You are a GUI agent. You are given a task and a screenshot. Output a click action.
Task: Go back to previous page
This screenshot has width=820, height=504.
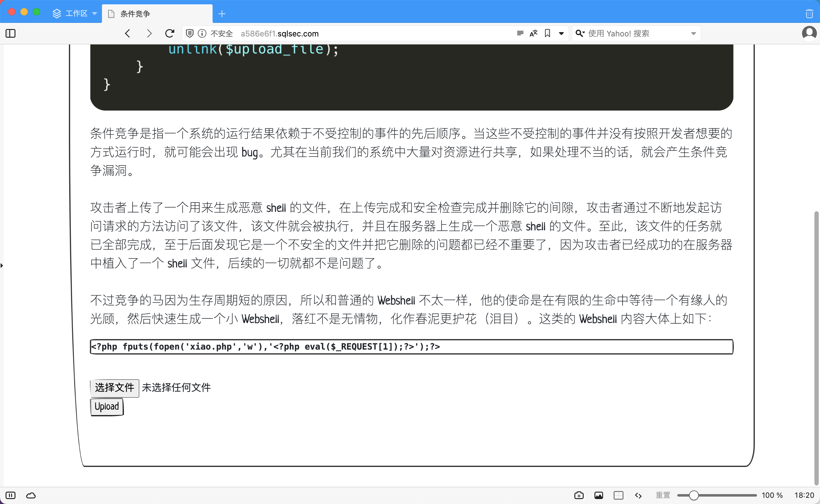click(128, 33)
